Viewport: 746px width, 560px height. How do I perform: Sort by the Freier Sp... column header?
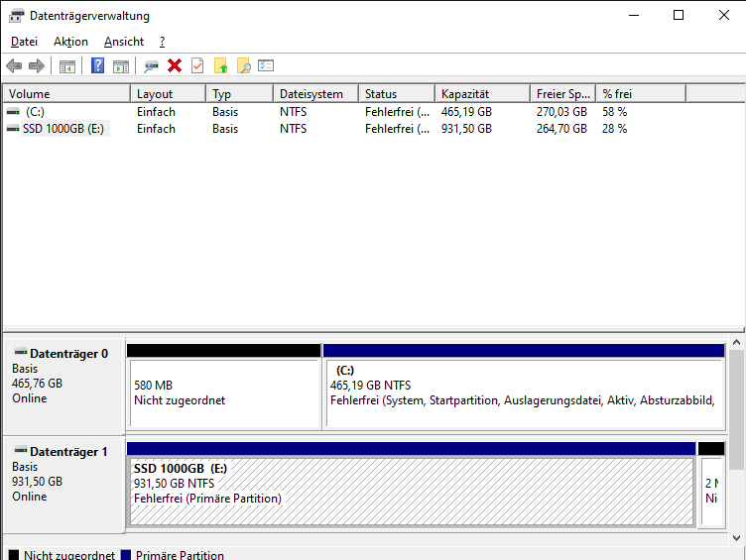point(562,93)
